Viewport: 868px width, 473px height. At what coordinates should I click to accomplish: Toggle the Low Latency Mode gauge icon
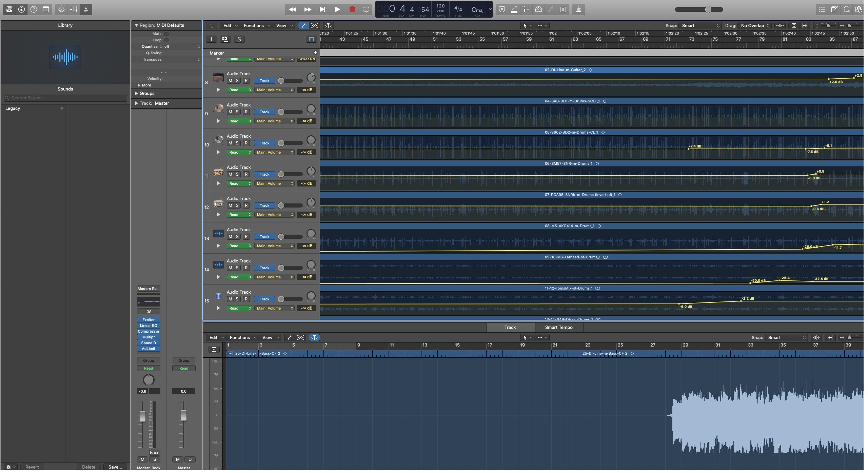[538, 9]
